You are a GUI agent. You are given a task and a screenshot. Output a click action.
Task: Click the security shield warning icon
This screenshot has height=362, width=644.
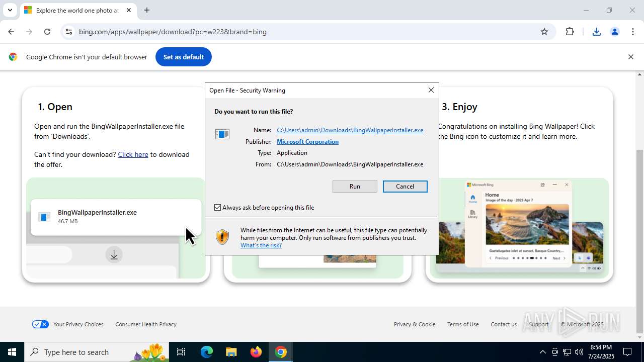222,237
